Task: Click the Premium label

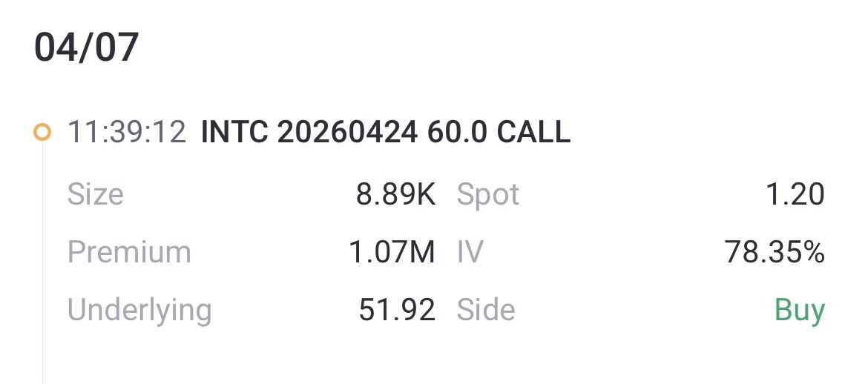Action: tap(129, 252)
